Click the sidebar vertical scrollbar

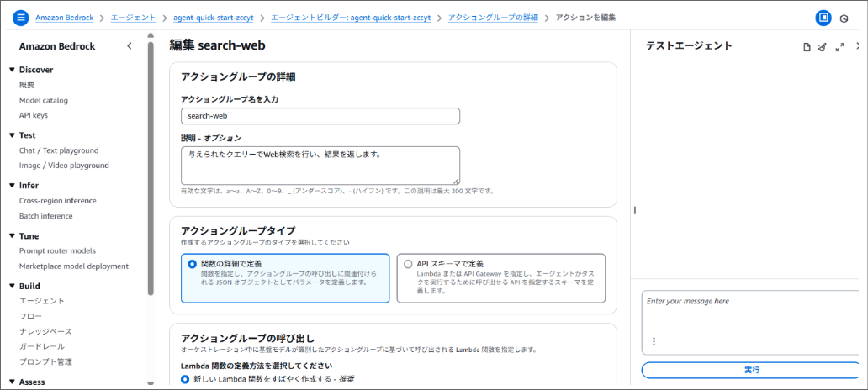pyautogui.click(x=151, y=169)
